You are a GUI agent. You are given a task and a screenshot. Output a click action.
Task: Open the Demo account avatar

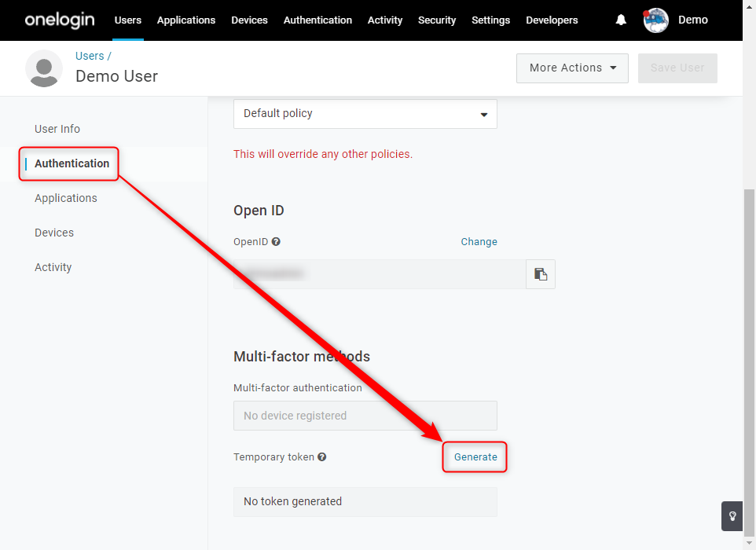pyautogui.click(x=655, y=20)
